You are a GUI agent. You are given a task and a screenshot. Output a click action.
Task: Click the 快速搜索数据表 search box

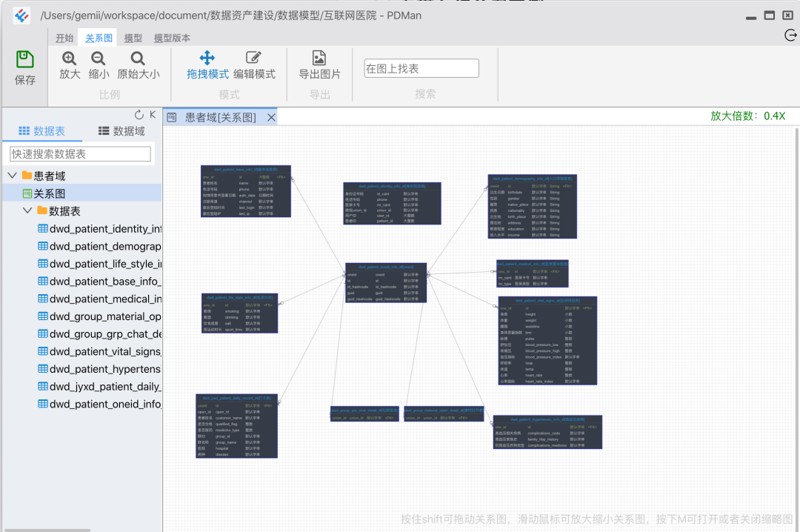[80, 153]
